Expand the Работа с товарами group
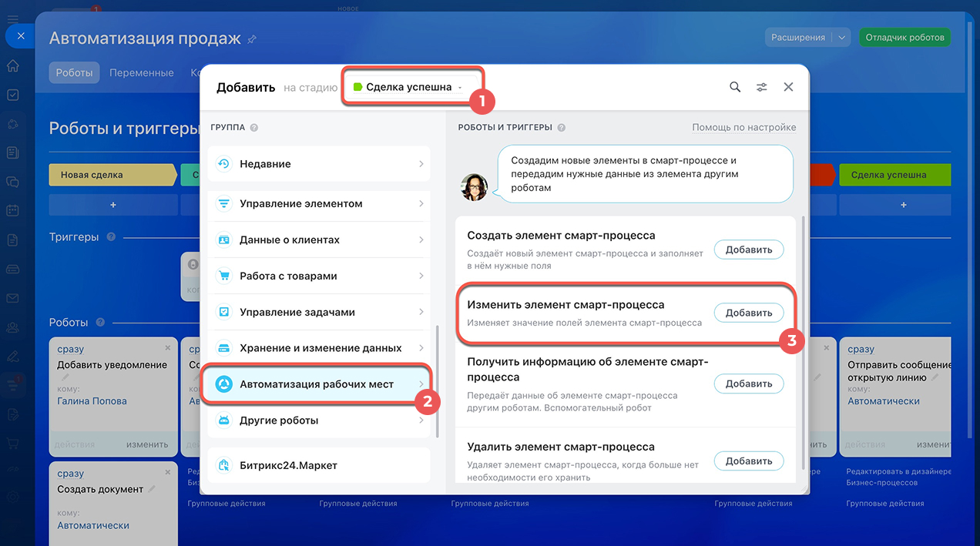Viewport: 980px width, 546px height. (x=319, y=276)
